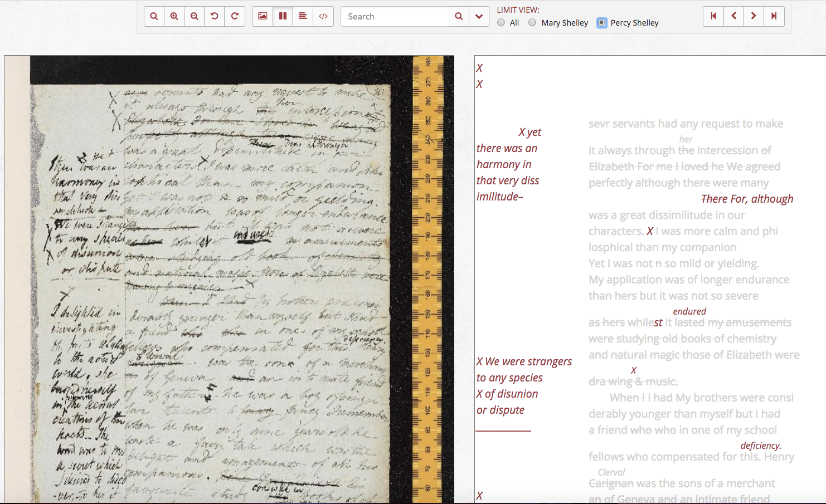
Task: Expand the search options dropdown
Action: [x=479, y=16]
